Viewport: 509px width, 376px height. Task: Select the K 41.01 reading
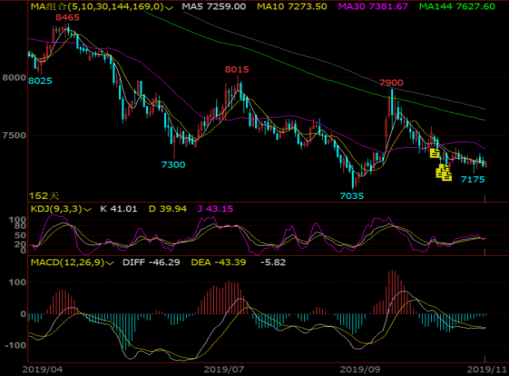(119, 209)
